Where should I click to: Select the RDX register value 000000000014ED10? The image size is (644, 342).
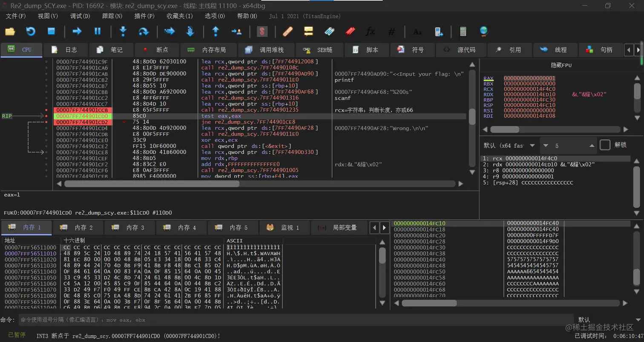[x=529, y=94]
